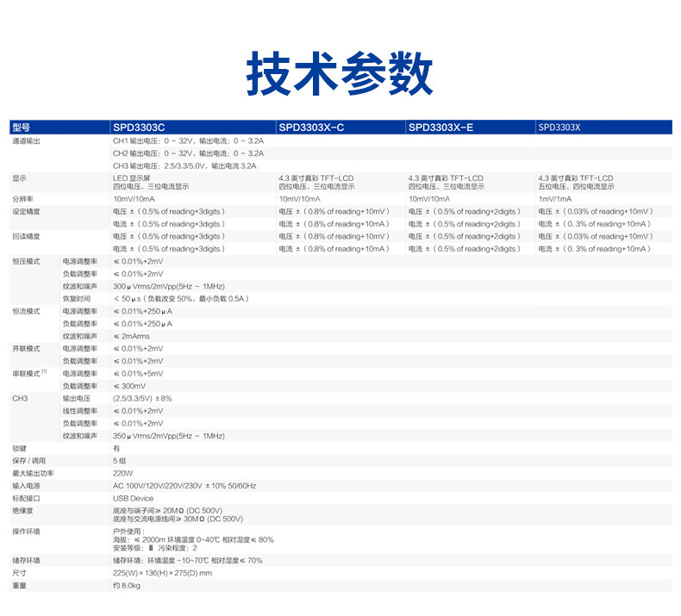Select the 操作环境 row label
The height and width of the screenshot is (616, 681).
coord(26,532)
